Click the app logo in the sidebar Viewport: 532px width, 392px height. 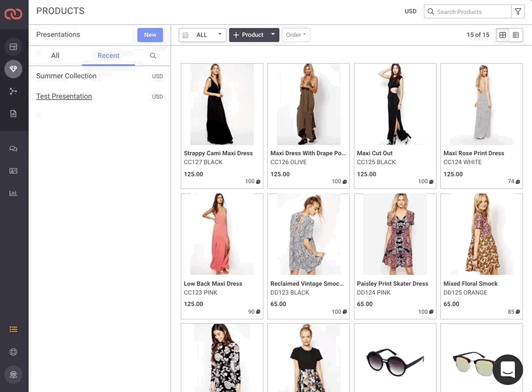13,14
